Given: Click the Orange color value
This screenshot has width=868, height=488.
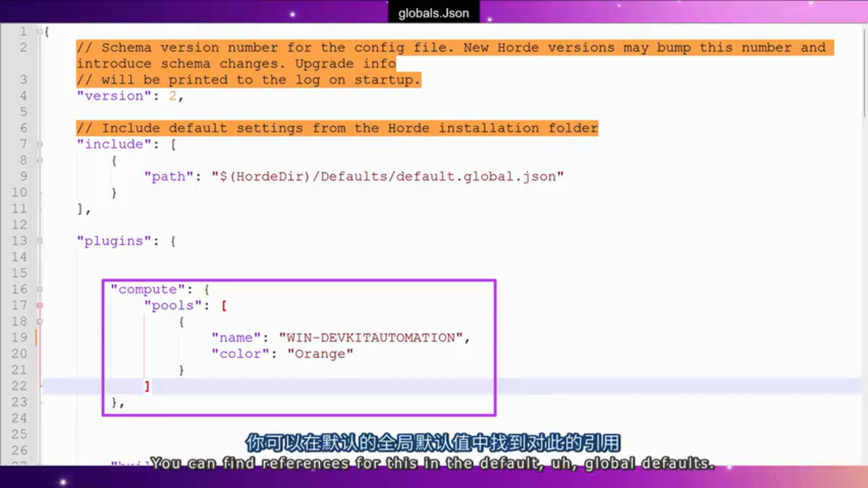Looking at the screenshot, I should pos(319,353).
